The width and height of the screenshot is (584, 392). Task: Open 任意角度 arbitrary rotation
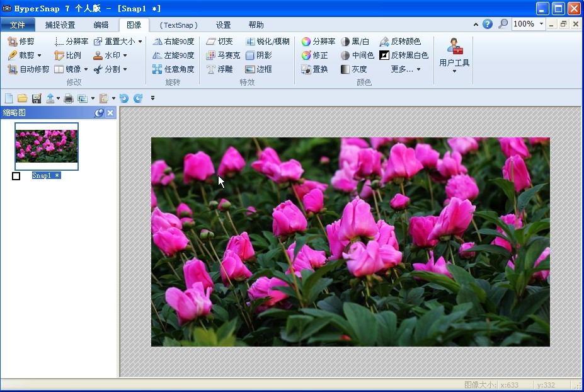pyautogui.click(x=173, y=69)
